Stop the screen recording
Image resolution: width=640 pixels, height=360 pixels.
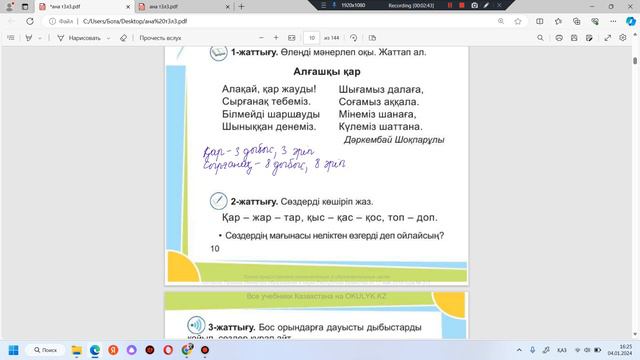pos(462,5)
